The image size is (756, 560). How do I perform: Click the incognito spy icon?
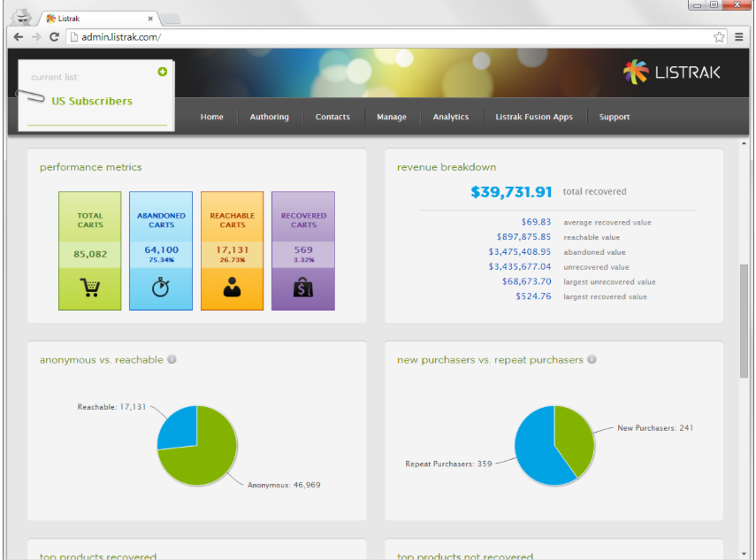(x=22, y=18)
